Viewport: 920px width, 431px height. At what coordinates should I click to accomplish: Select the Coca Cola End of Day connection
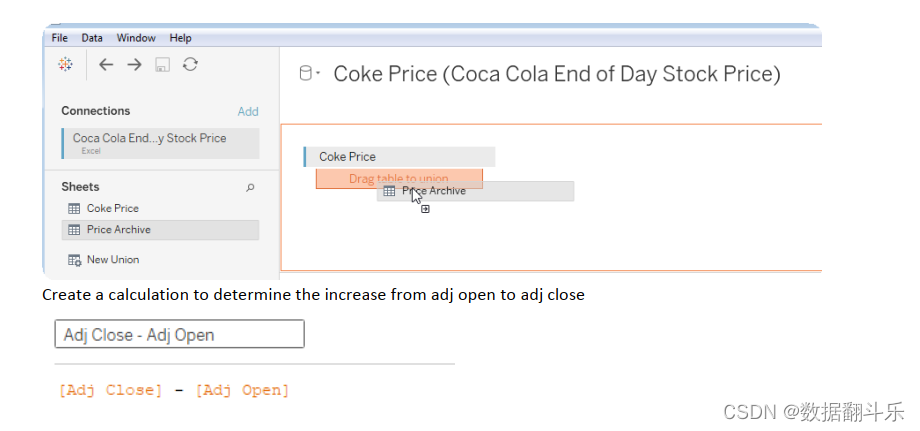click(x=160, y=142)
